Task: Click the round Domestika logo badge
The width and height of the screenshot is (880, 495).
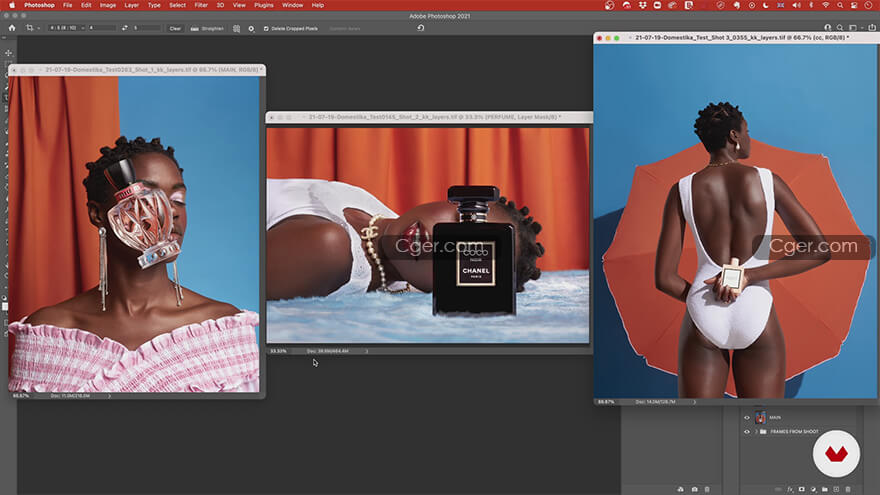Action: coord(836,453)
